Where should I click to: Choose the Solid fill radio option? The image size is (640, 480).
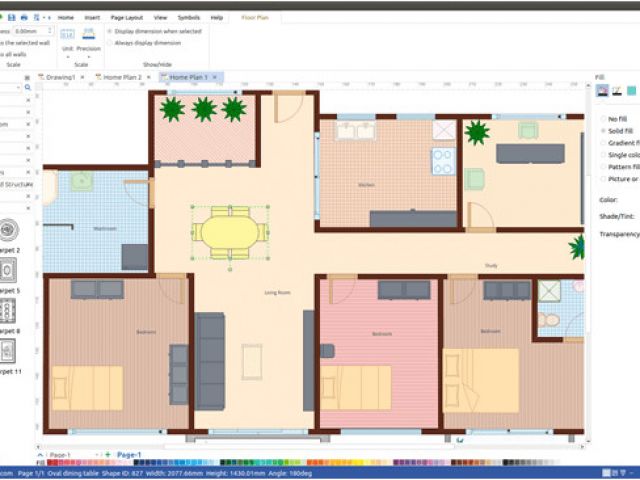[602, 131]
